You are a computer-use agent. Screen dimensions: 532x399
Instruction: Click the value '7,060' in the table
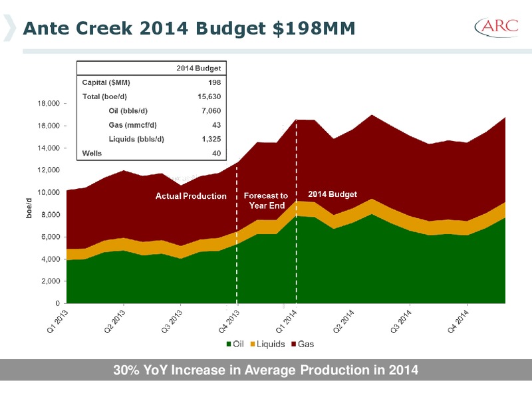pyautogui.click(x=211, y=111)
